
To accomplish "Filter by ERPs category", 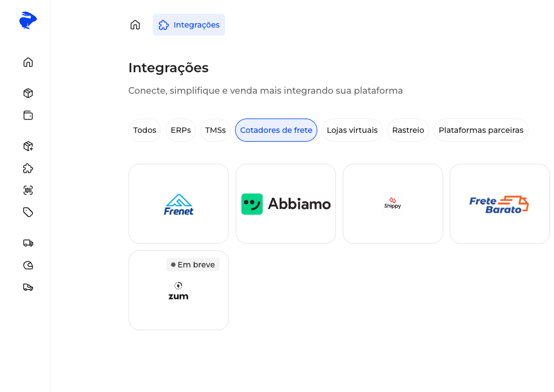I will (x=180, y=130).
